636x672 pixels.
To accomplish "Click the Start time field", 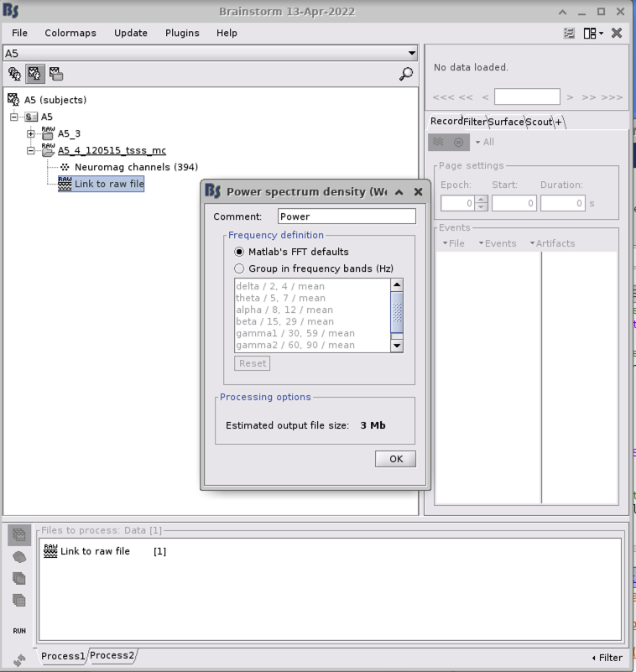I will pos(513,203).
